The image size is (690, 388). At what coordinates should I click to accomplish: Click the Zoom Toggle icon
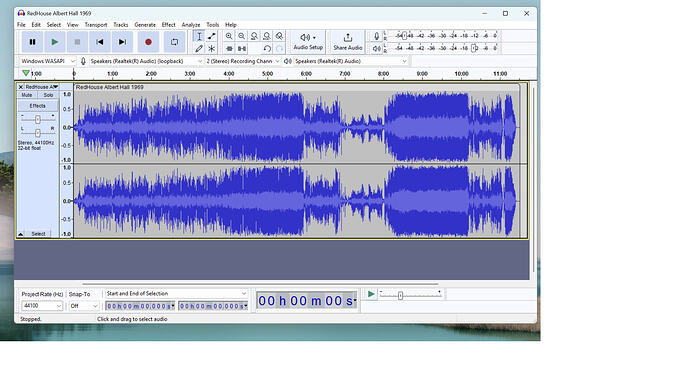tap(279, 36)
